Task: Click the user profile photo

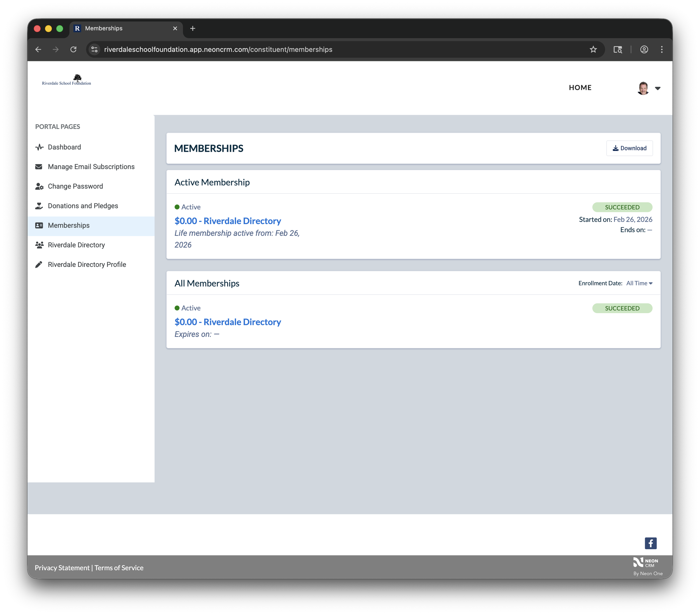Action: pyautogui.click(x=643, y=88)
